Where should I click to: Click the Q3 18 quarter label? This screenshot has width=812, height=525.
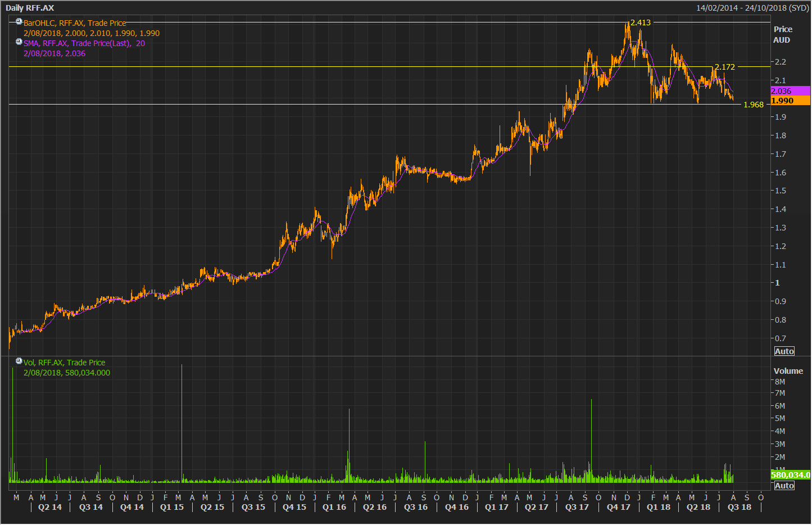(740, 507)
